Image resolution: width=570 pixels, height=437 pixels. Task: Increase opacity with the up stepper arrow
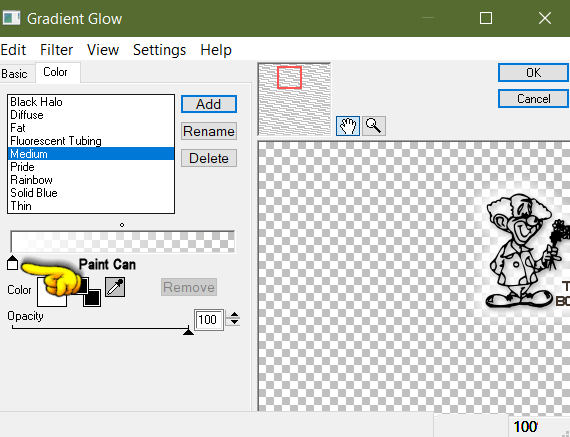(x=234, y=314)
